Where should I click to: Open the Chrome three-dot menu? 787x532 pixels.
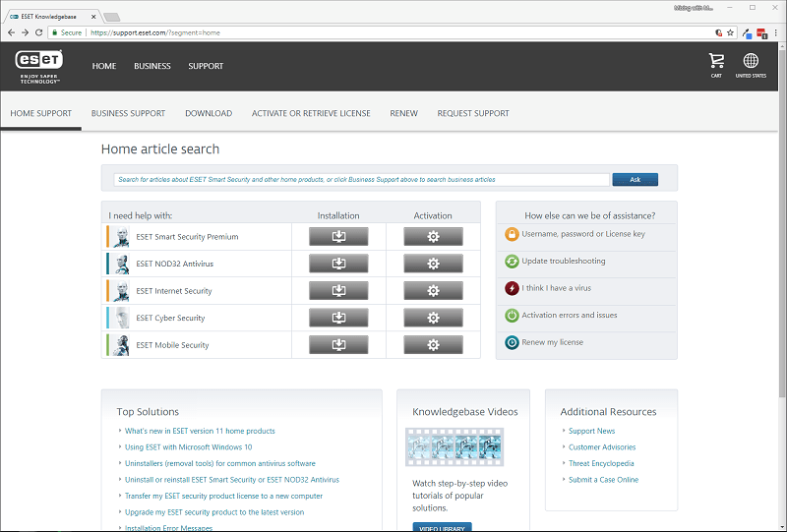[x=776, y=32]
